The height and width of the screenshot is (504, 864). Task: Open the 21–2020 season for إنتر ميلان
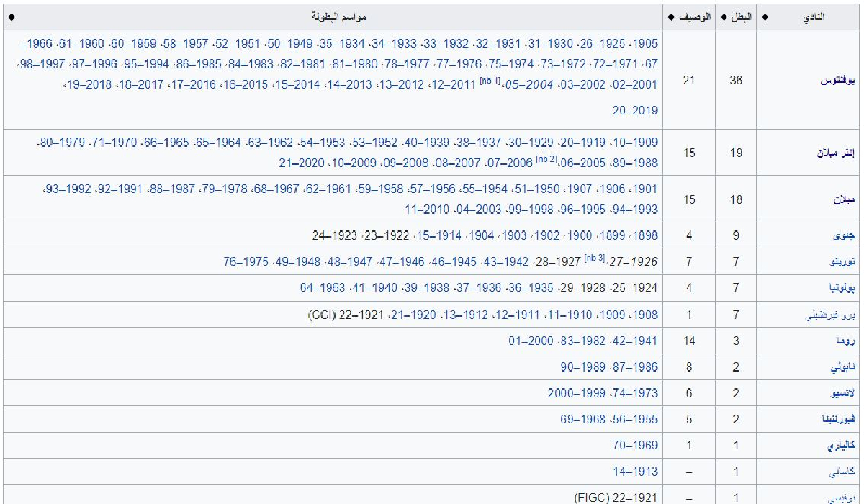click(x=302, y=163)
